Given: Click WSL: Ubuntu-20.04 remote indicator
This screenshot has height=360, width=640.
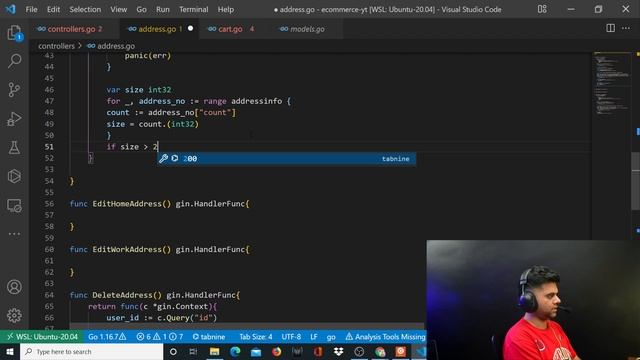Looking at the screenshot, I should pos(42,337).
